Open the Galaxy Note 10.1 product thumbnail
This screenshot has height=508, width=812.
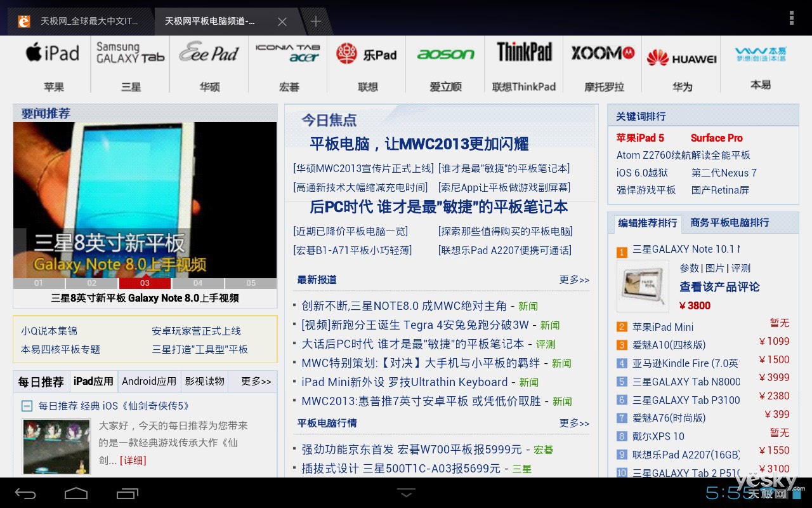click(643, 286)
